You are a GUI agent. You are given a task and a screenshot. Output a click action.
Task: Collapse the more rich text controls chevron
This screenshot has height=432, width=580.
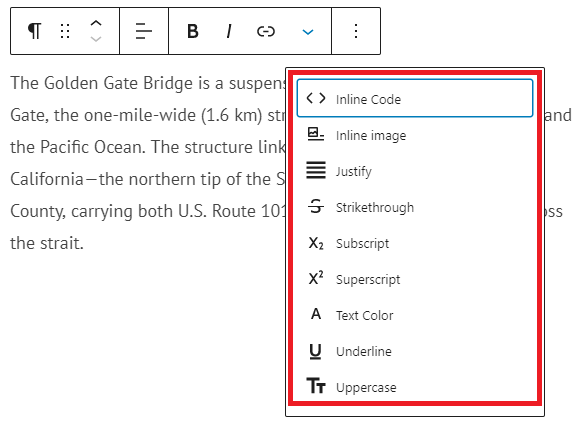(x=308, y=32)
